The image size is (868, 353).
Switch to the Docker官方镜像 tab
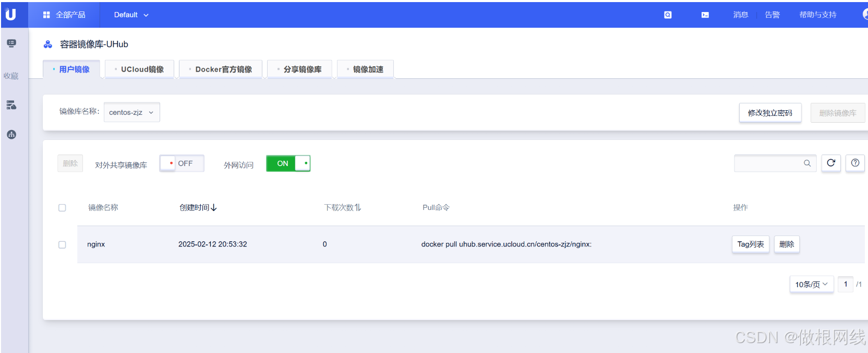[x=221, y=69]
